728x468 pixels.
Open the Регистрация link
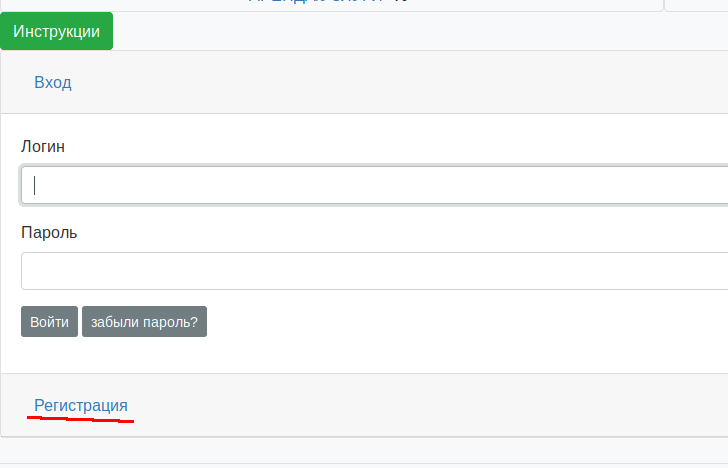coord(81,405)
